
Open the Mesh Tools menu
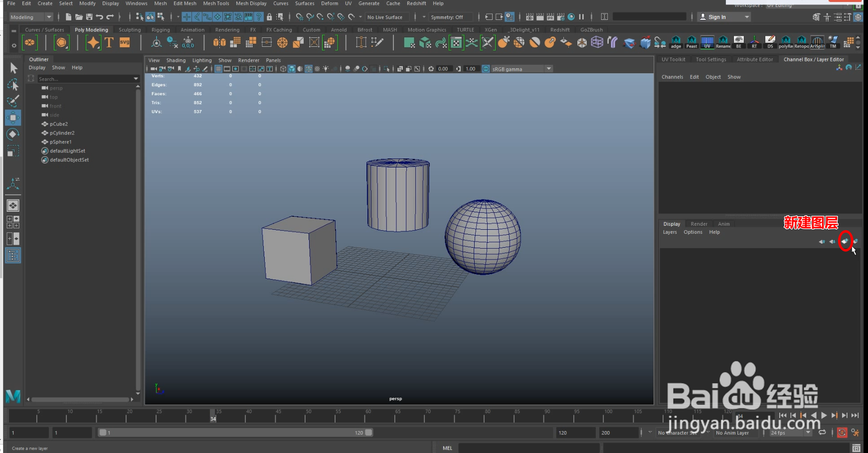point(216,3)
